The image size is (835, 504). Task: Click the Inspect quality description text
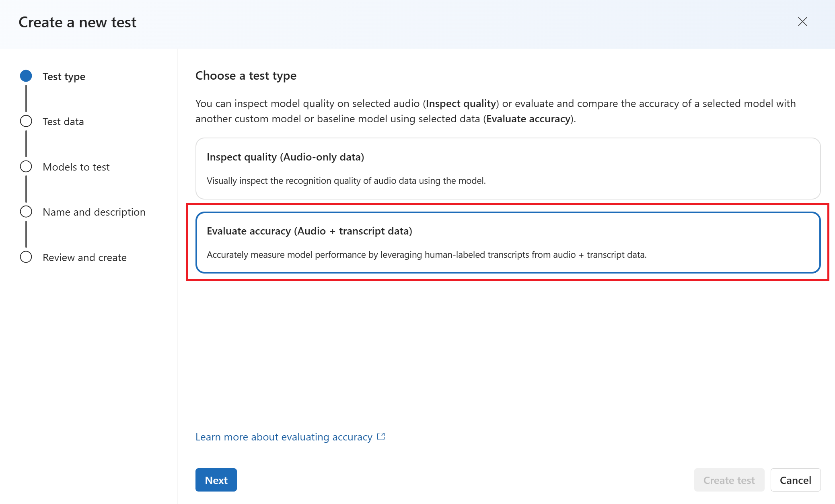tap(346, 181)
